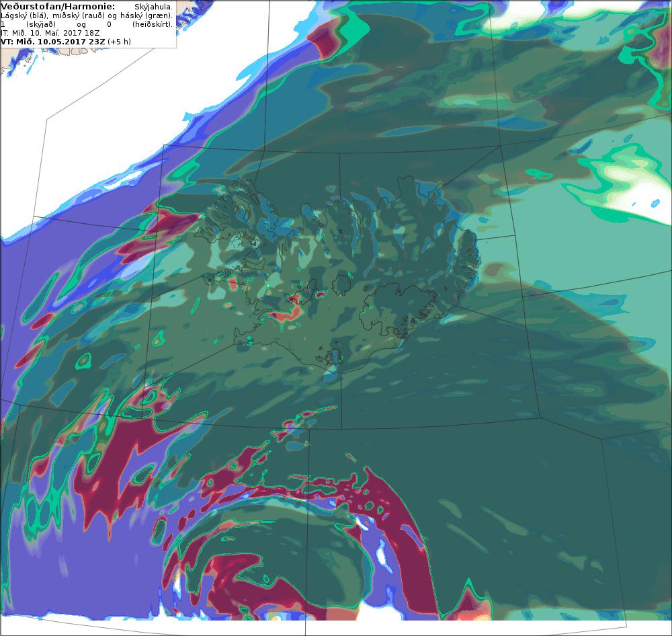Click the 'Lágský (blá), miðský (rauð) og háský (græn).' line

(87, 15)
